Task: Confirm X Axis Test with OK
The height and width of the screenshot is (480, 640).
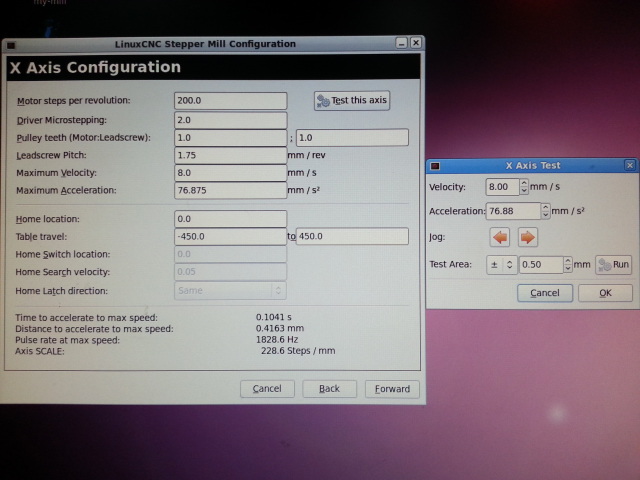Action: [x=605, y=293]
